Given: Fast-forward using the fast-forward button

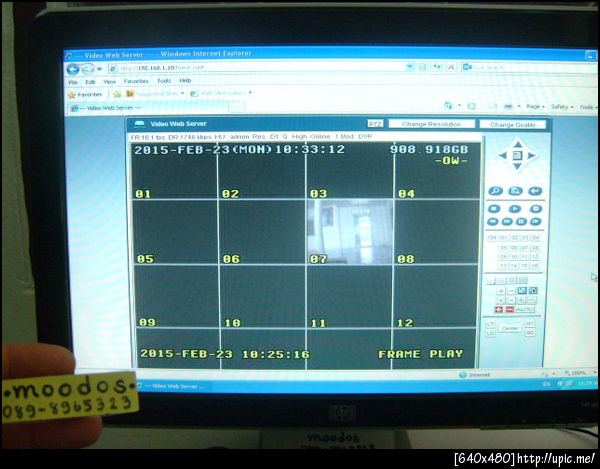Looking at the screenshot, I should (507, 221).
